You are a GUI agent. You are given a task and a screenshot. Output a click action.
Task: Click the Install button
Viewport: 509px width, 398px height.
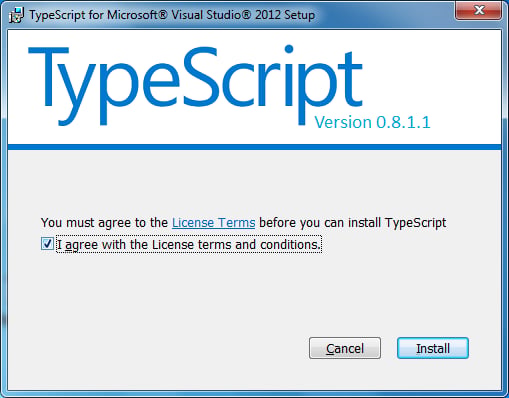click(433, 348)
